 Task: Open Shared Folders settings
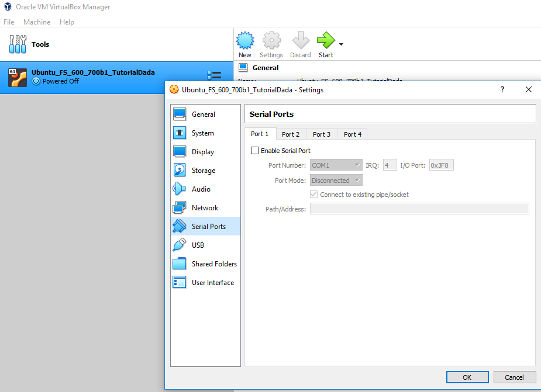[214, 264]
